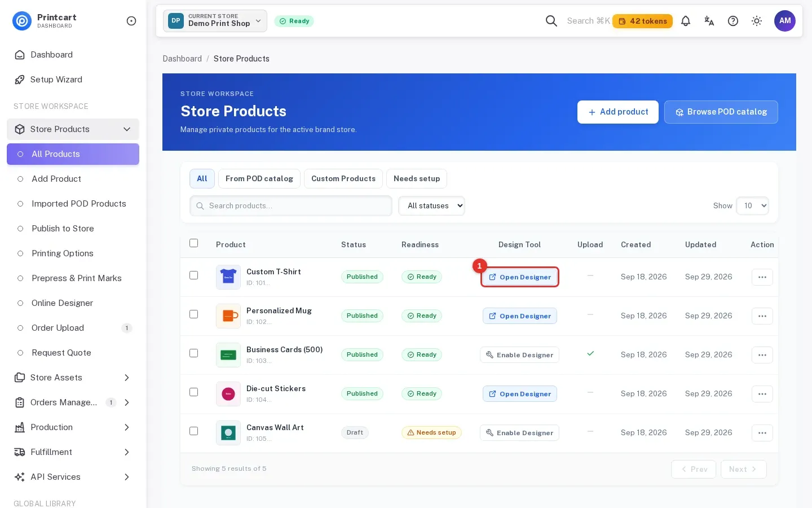Open the AM user avatar menu
This screenshot has height=508, width=812.
[x=785, y=21]
